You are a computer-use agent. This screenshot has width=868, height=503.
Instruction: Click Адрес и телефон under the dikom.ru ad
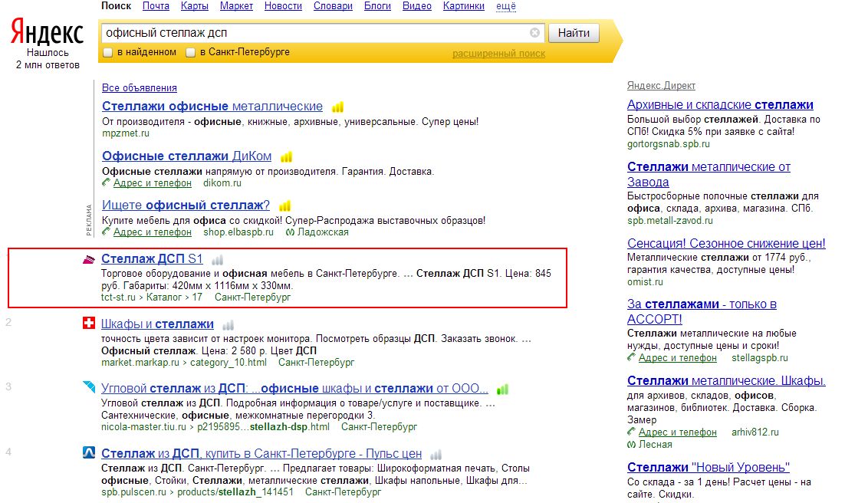pyautogui.click(x=153, y=183)
